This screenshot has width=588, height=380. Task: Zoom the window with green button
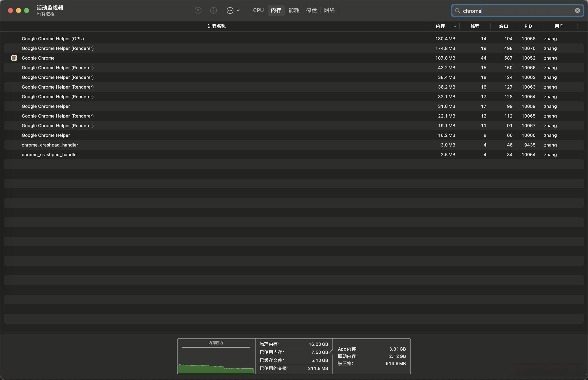click(27, 10)
